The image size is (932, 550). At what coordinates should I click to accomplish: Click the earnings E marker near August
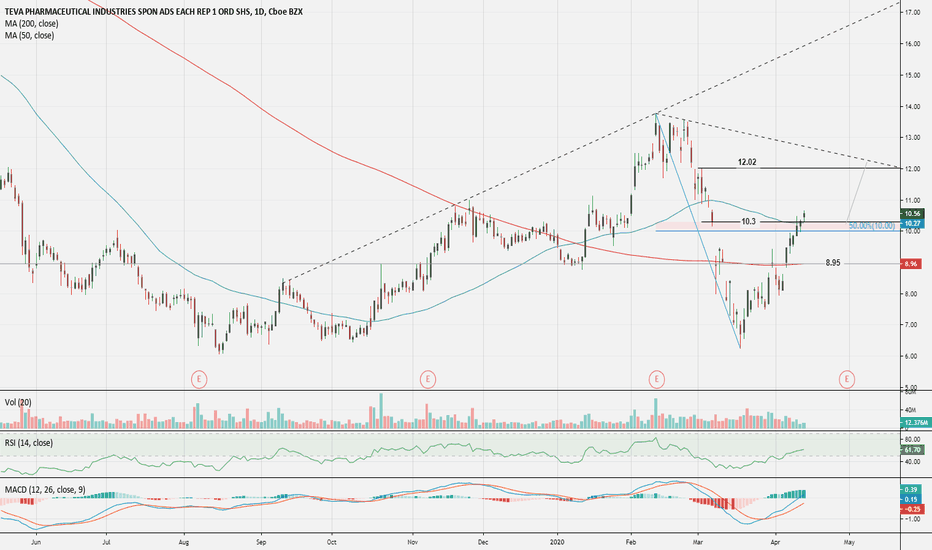pos(199,379)
